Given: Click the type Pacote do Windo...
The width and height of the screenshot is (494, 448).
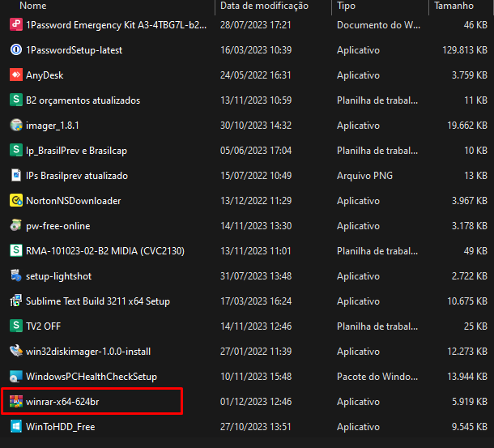Looking at the screenshot, I should 377,377.
